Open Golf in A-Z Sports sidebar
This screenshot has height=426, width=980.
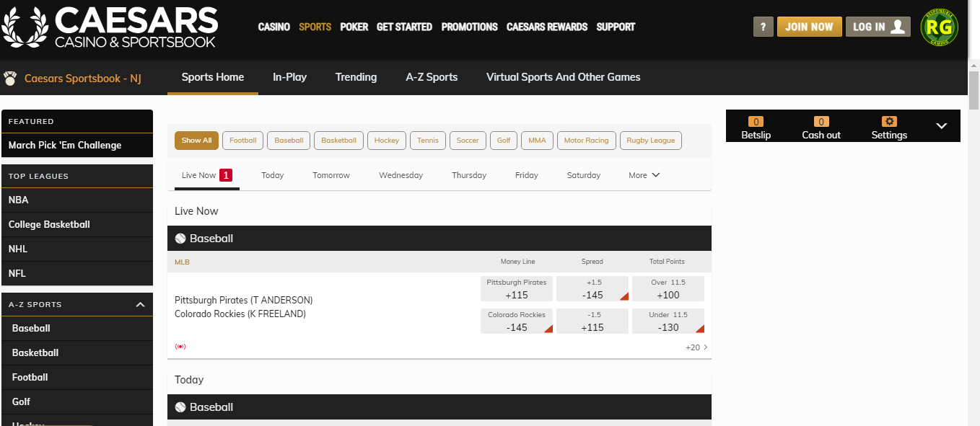[77, 401]
